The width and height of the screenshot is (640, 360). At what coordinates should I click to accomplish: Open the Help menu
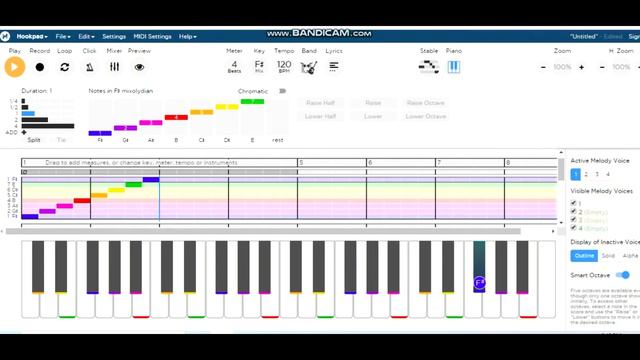pos(187,36)
